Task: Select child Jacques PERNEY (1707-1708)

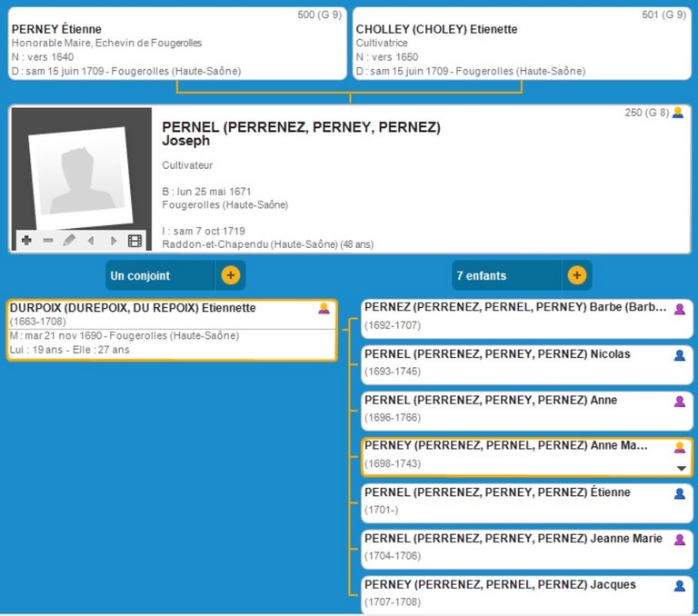Action: click(515, 593)
